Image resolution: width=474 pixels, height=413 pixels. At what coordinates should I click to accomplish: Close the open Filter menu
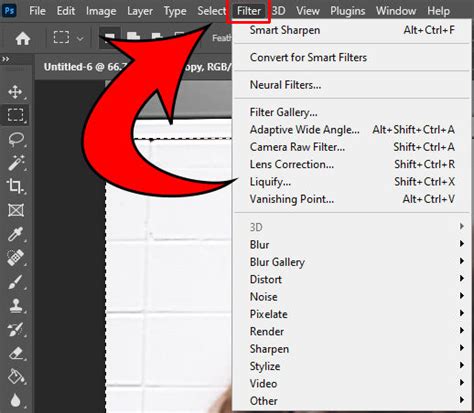tap(249, 11)
